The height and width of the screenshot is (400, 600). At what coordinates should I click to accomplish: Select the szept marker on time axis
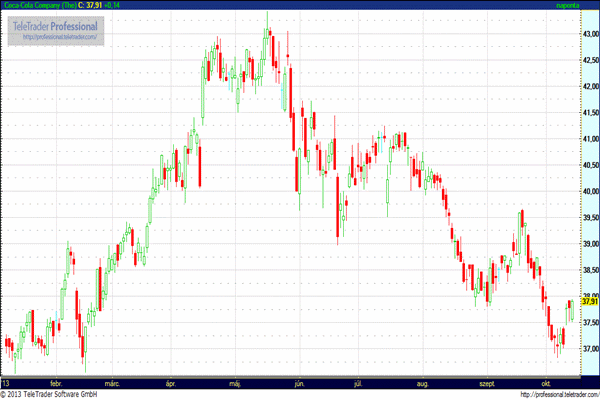pos(487,383)
